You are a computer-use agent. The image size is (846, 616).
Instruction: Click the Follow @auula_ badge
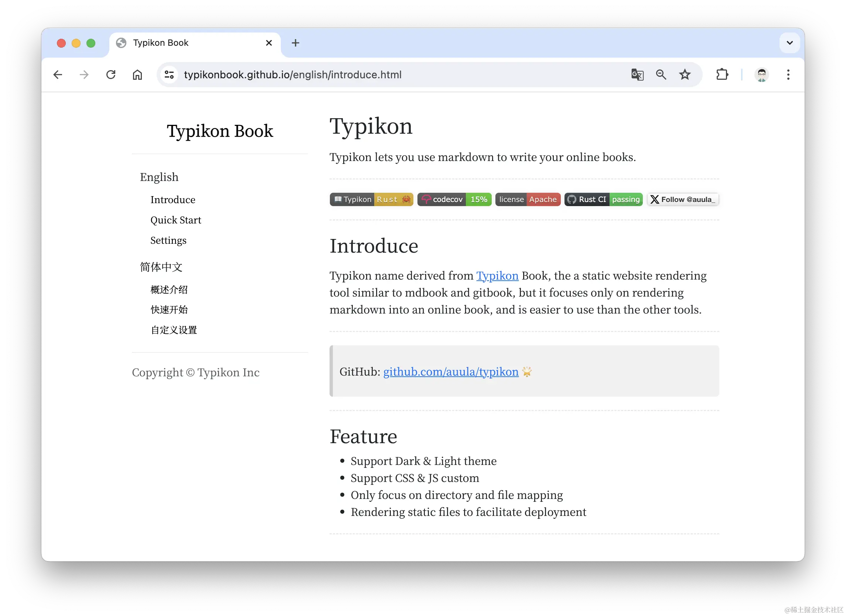683,199
